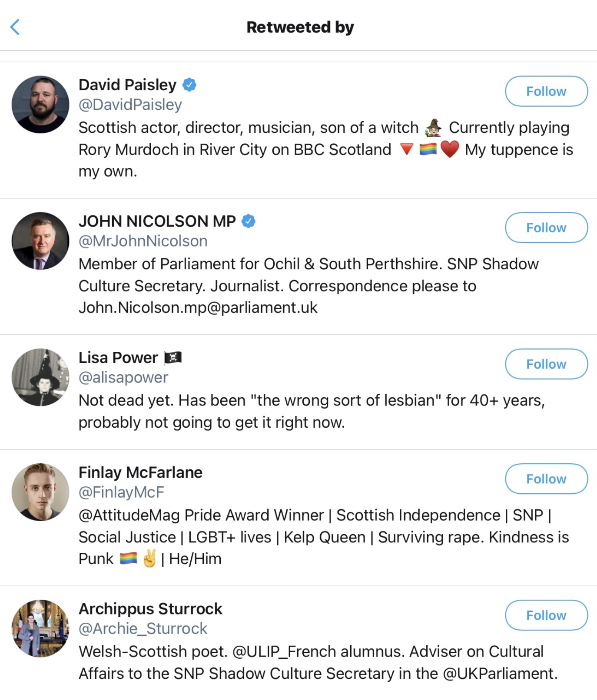View Finlay McFarlane's avatar image
The image size is (597, 700).
point(40,492)
